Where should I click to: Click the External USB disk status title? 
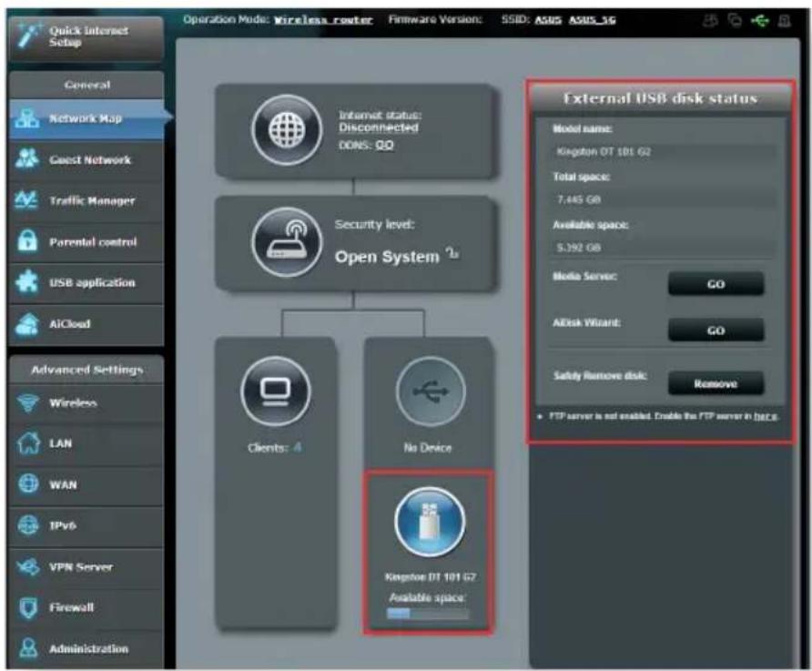pyautogui.click(x=660, y=98)
